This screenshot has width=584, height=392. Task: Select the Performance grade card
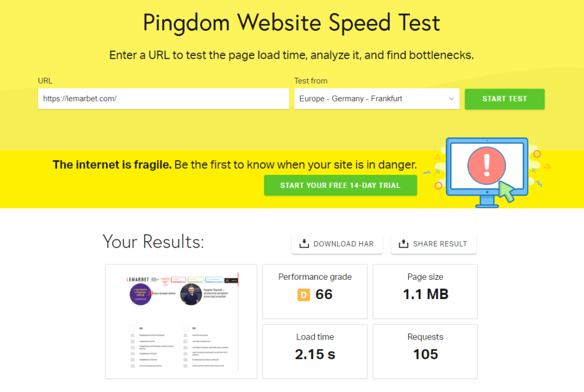315,292
